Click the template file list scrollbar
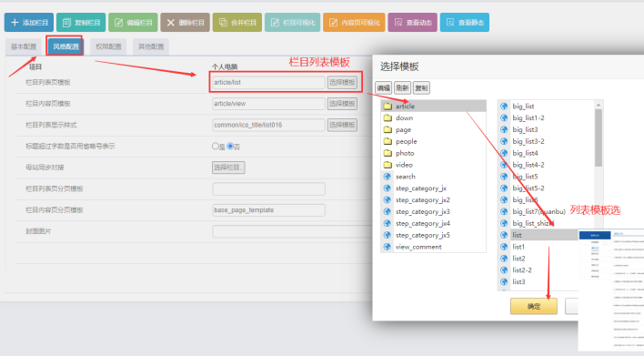 pyautogui.click(x=599, y=137)
